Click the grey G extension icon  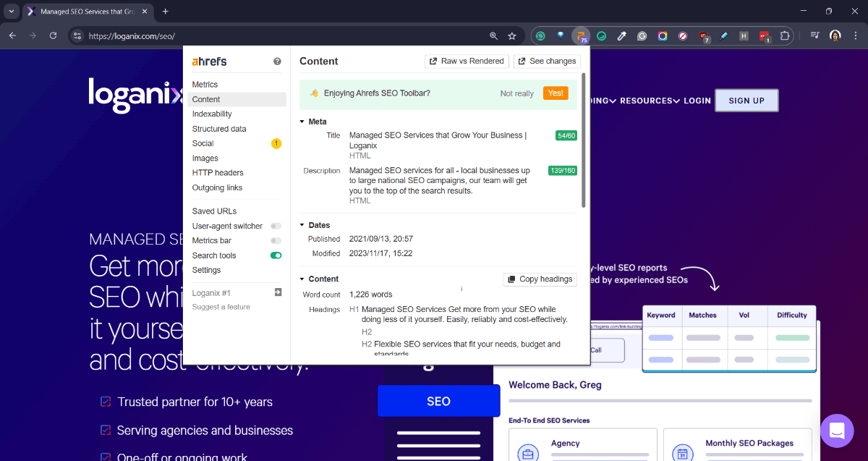pyautogui.click(x=642, y=35)
